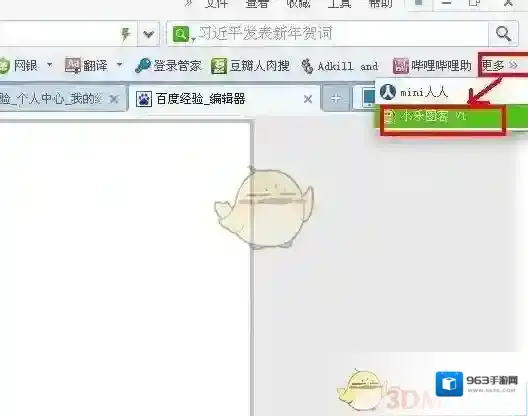Select mini人人 from the extensions dropdown
Screen dimensions: 528x416
tap(451, 92)
